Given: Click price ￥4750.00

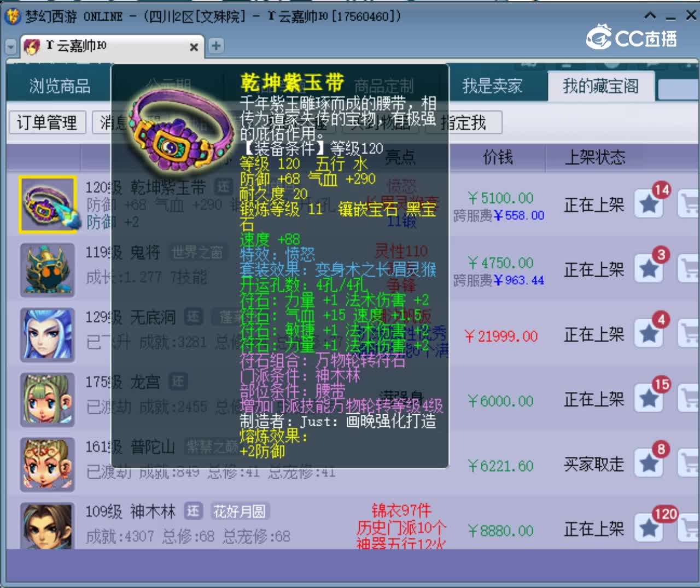Looking at the screenshot, I should pyautogui.click(x=500, y=262).
